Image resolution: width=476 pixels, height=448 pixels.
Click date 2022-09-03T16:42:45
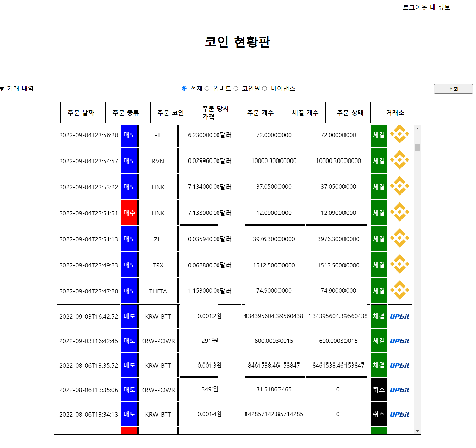(x=88, y=341)
